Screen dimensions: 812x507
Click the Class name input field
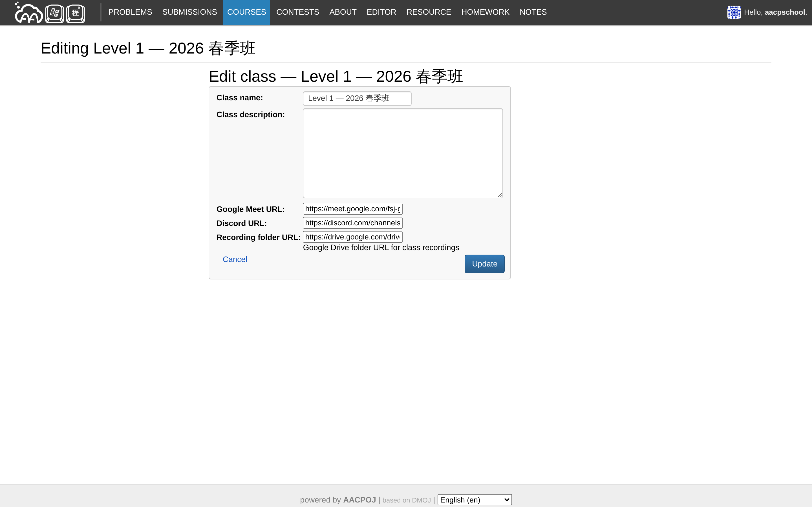(357, 98)
